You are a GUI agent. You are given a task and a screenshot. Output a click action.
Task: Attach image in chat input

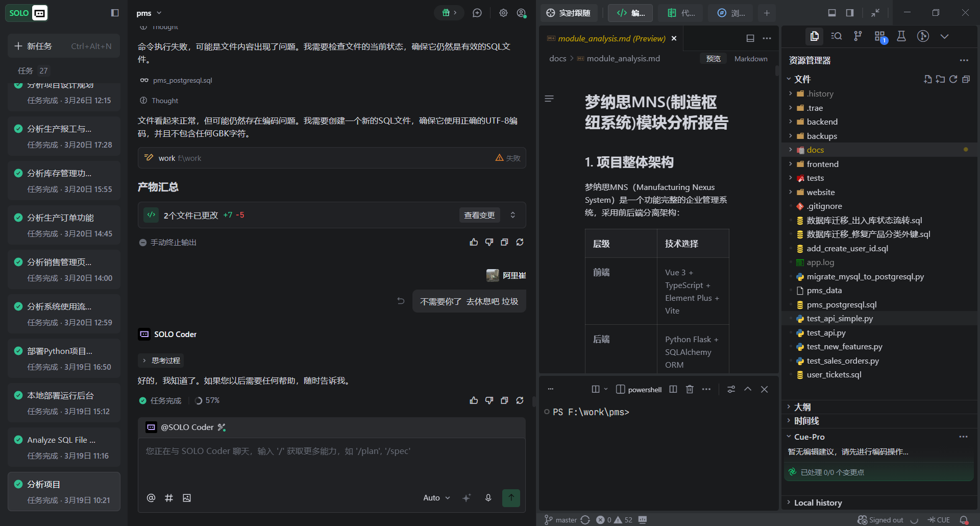(187, 498)
